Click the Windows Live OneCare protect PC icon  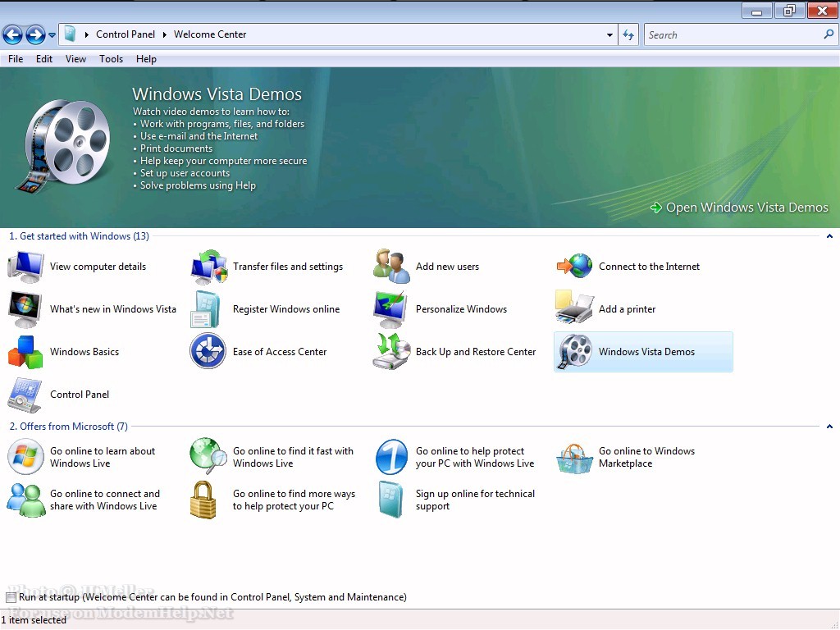391,457
